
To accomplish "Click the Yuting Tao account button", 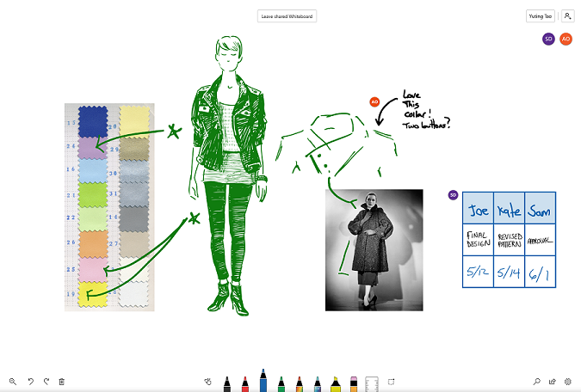I will pyautogui.click(x=540, y=15).
